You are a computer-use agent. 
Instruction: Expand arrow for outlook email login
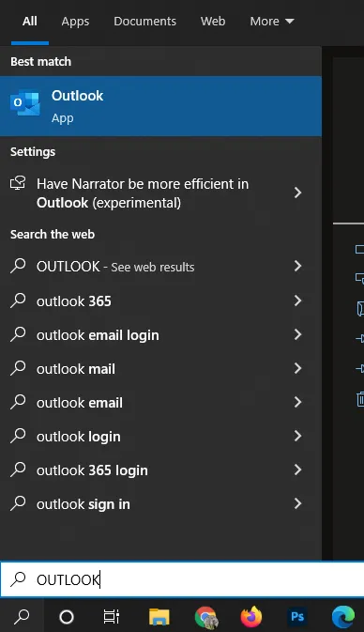click(297, 334)
